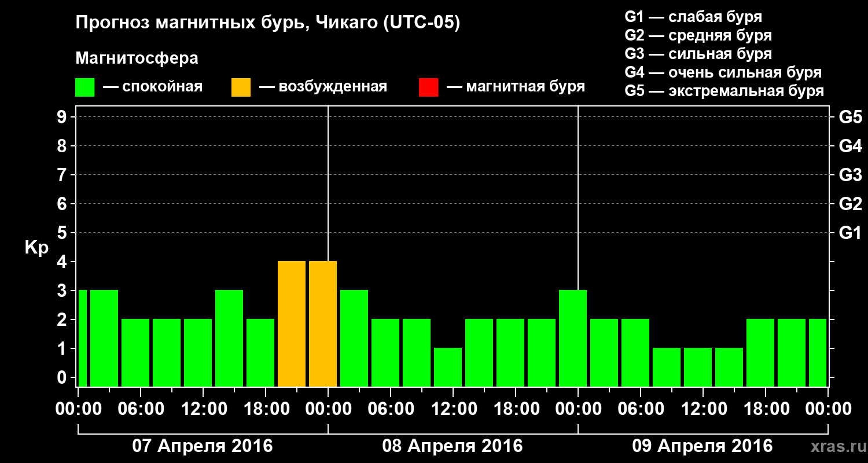The image size is (868, 463).
Task: Click the '— возбужденная' legend label
Action: 323,87
